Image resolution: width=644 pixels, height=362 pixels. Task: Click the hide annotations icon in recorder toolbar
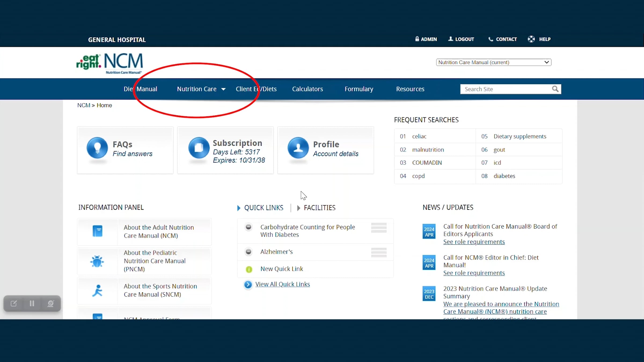(50, 304)
